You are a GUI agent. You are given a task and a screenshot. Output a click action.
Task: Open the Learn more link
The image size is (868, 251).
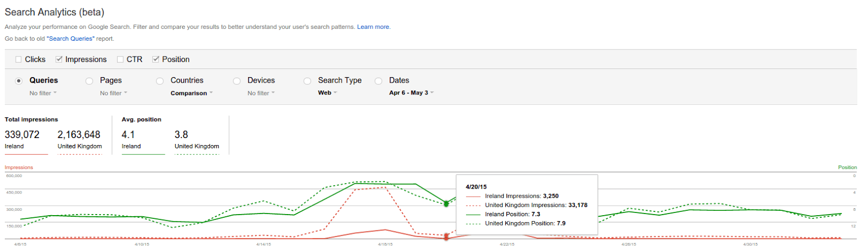(x=373, y=27)
